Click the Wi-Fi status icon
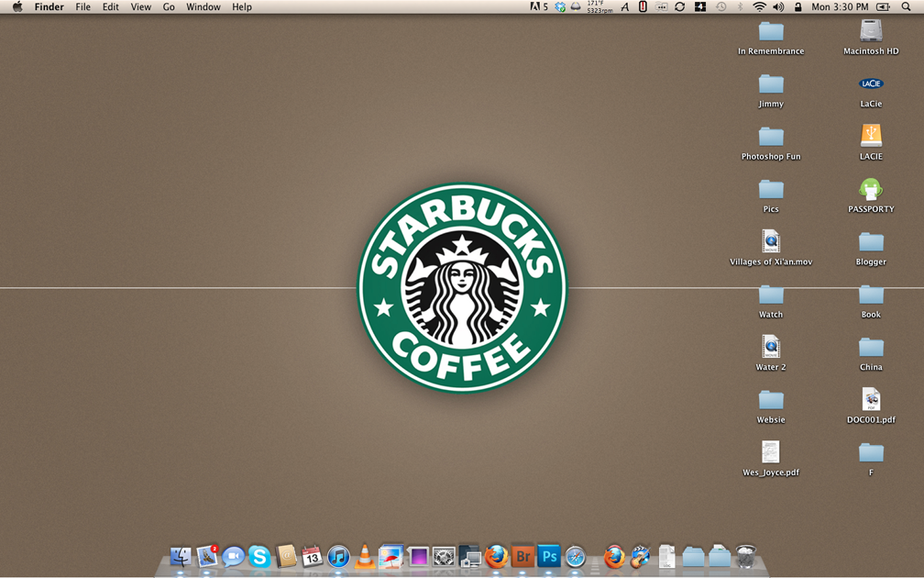The image size is (924, 578). [x=760, y=7]
